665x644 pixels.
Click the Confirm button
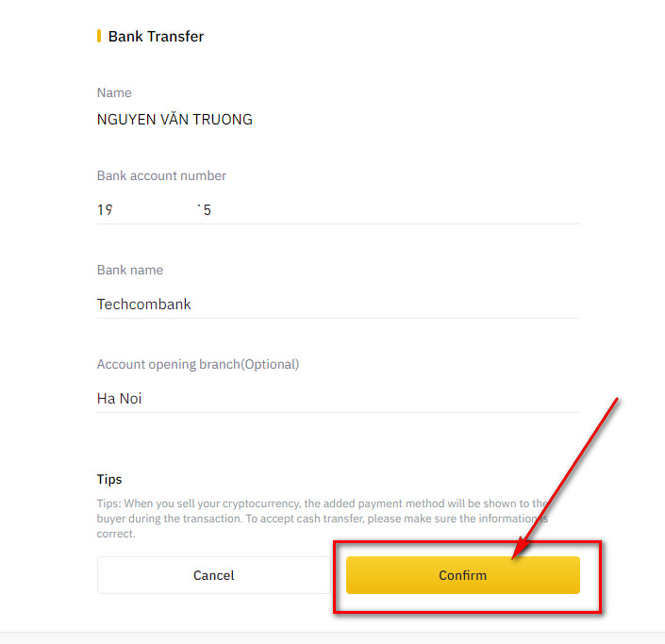click(462, 575)
